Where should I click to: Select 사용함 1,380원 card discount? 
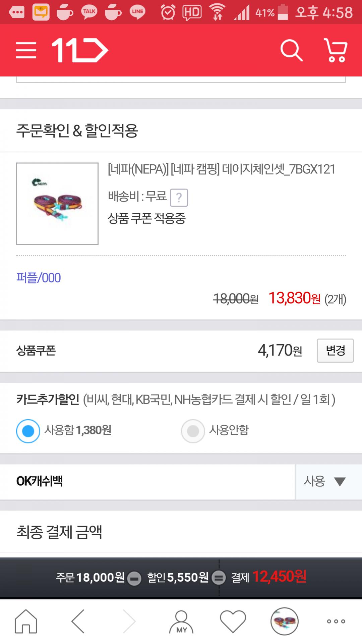(x=28, y=431)
